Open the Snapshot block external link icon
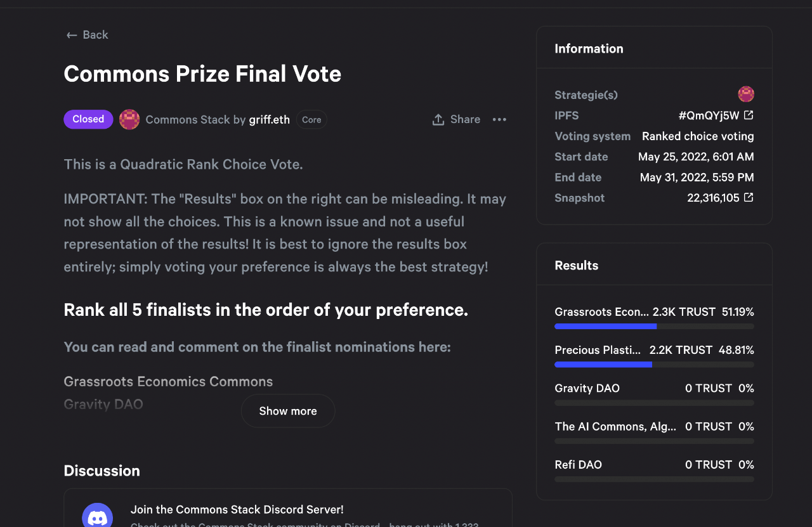The height and width of the screenshot is (527, 812). (x=749, y=197)
